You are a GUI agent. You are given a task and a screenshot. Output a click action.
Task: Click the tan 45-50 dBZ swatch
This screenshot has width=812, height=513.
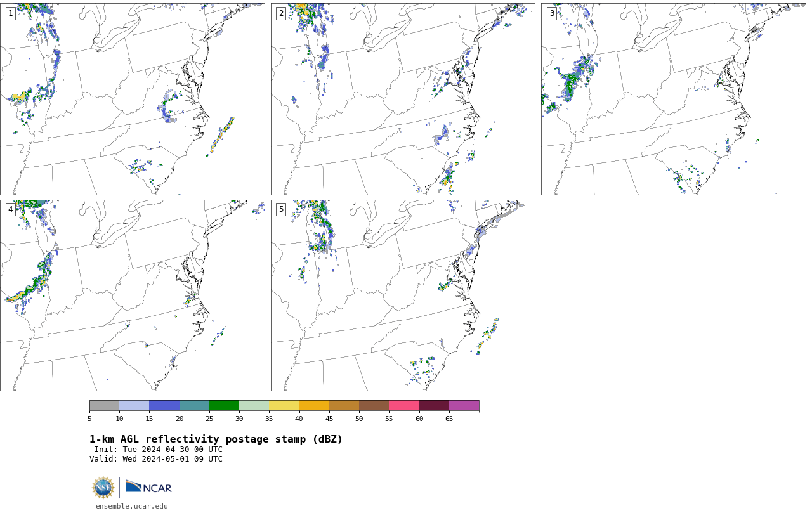(344, 406)
